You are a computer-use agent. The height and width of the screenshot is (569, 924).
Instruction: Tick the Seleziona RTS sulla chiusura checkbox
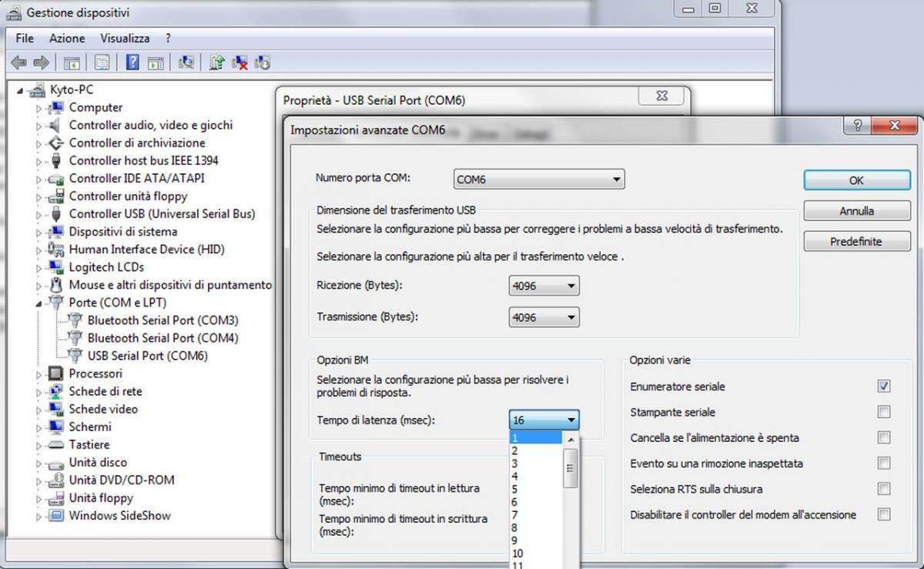[883, 489]
